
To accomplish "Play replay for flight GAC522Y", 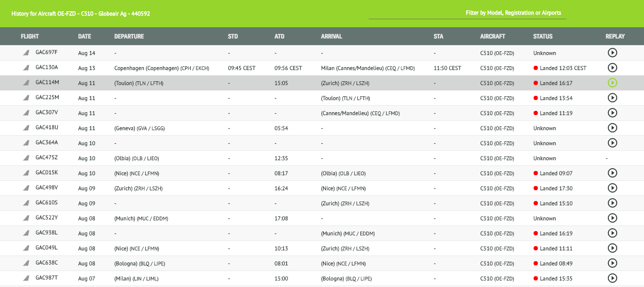I will (612, 218).
